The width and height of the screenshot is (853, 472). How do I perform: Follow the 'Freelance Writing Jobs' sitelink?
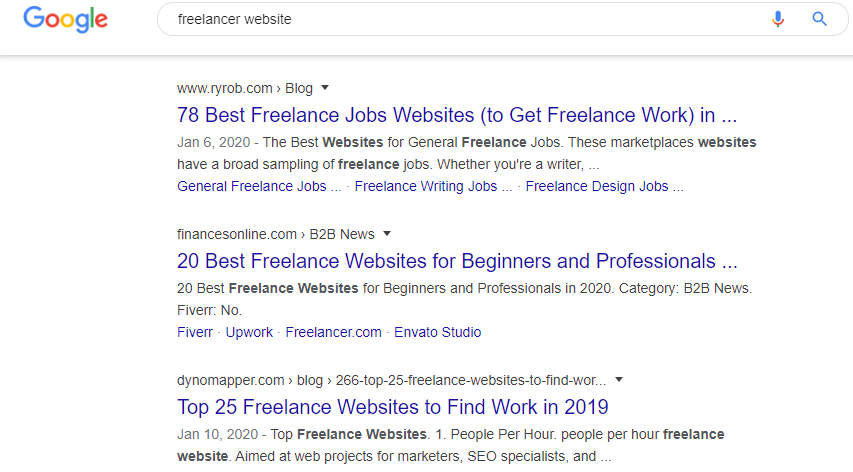(x=433, y=186)
